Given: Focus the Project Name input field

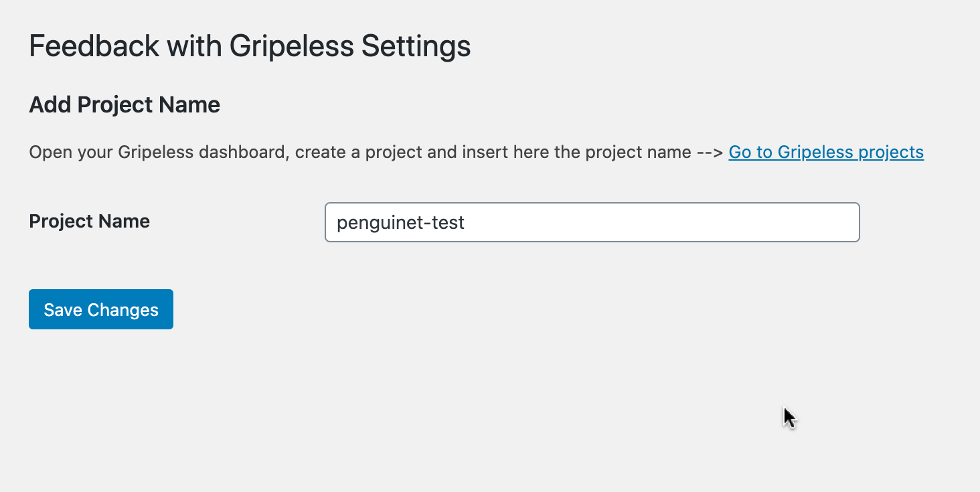Looking at the screenshot, I should coord(592,222).
